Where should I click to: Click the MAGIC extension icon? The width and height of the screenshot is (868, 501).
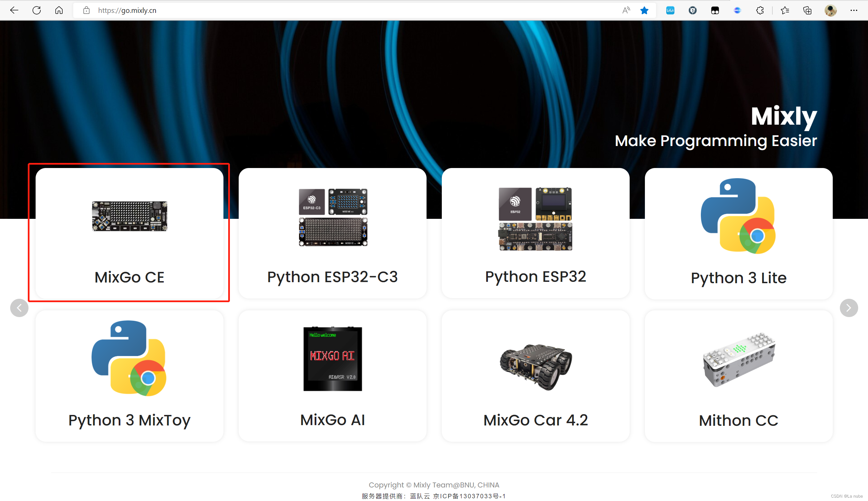tap(737, 10)
